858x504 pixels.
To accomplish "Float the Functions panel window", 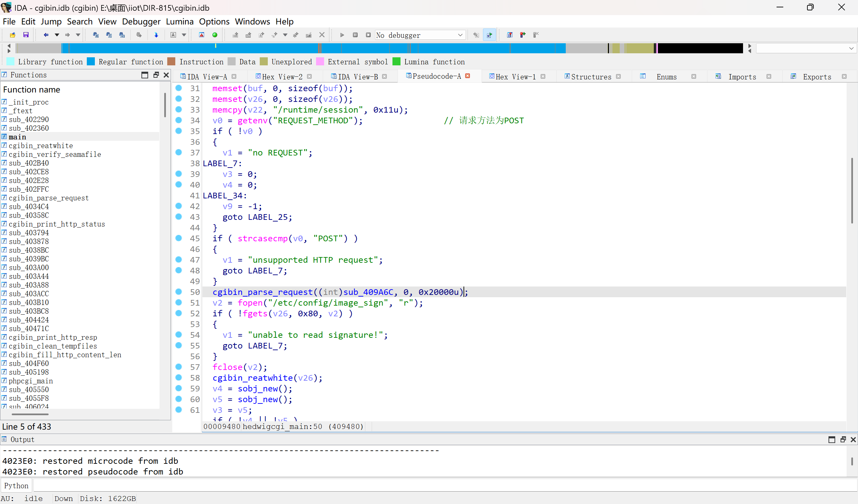I will [156, 75].
